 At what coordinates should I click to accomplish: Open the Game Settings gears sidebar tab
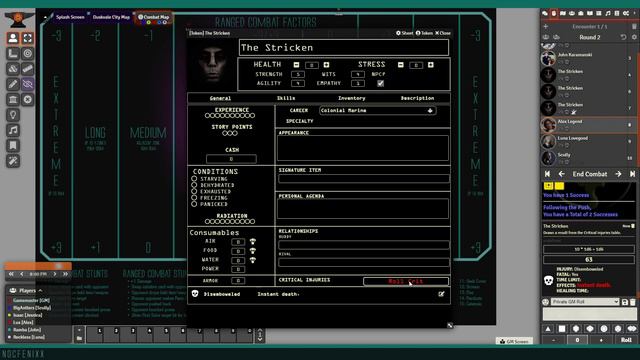coord(626,13)
